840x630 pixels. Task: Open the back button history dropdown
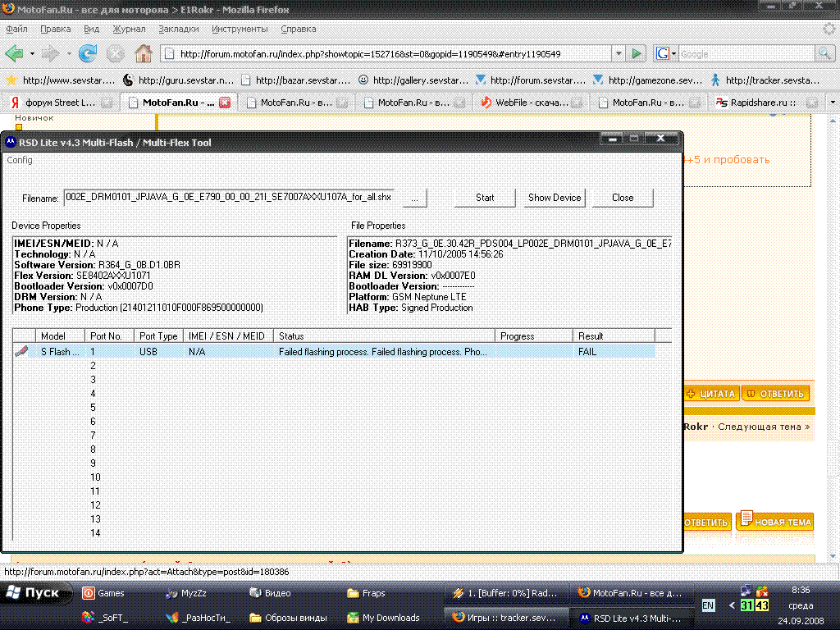(x=32, y=53)
